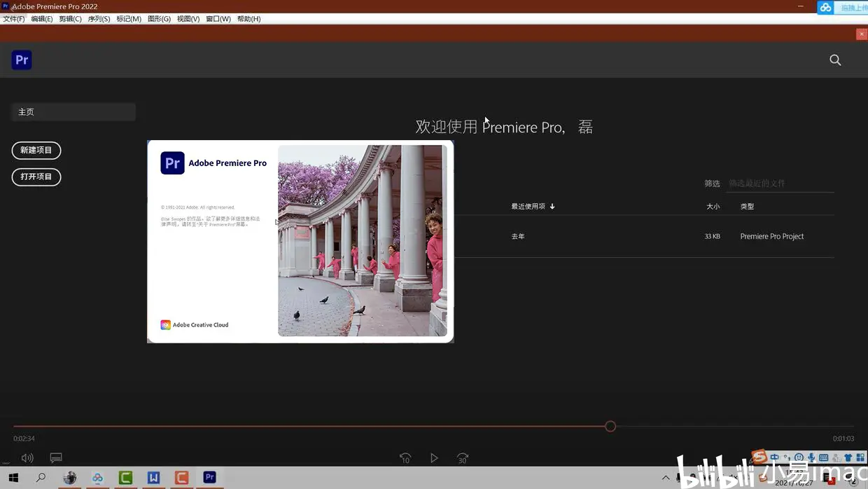Screen dimensions: 868x489
Task: Click the video progress slider handle
Action: (610, 426)
